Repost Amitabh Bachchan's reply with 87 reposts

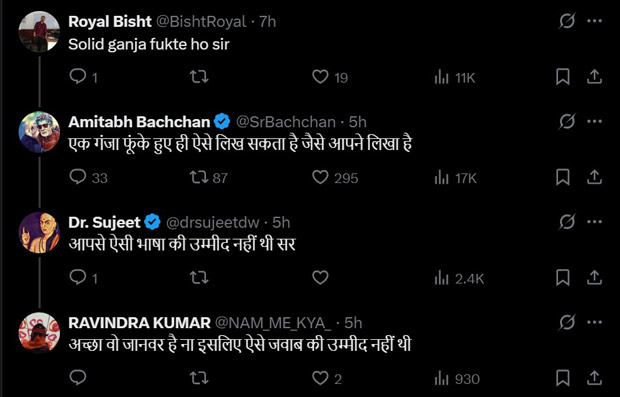[x=208, y=178]
